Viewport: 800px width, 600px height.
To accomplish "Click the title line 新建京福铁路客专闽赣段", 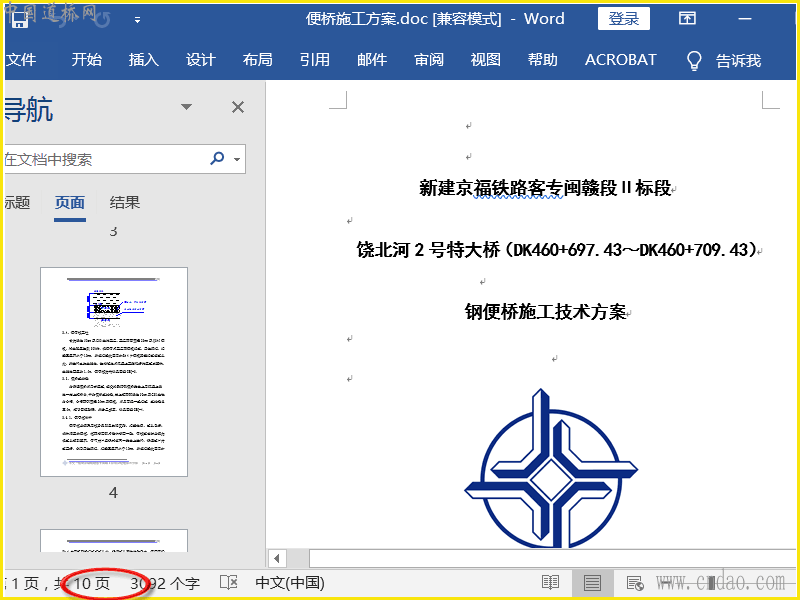I will pyautogui.click(x=545, y=188).
